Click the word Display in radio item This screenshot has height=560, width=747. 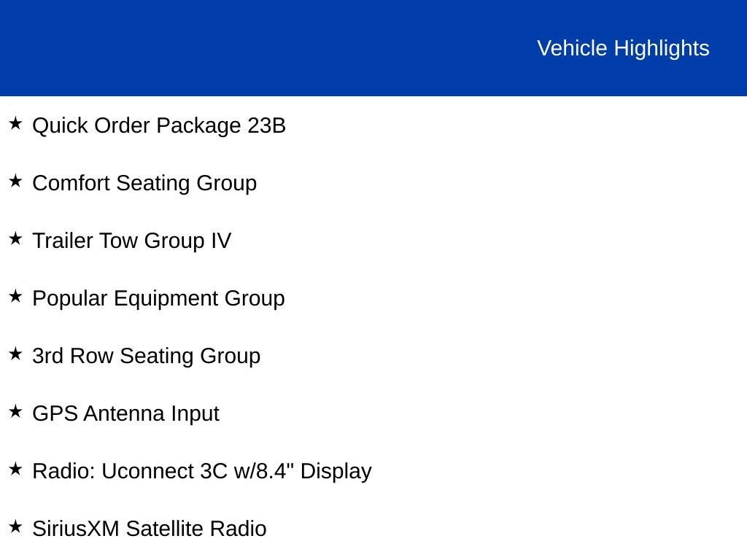(x=336, y=472)
